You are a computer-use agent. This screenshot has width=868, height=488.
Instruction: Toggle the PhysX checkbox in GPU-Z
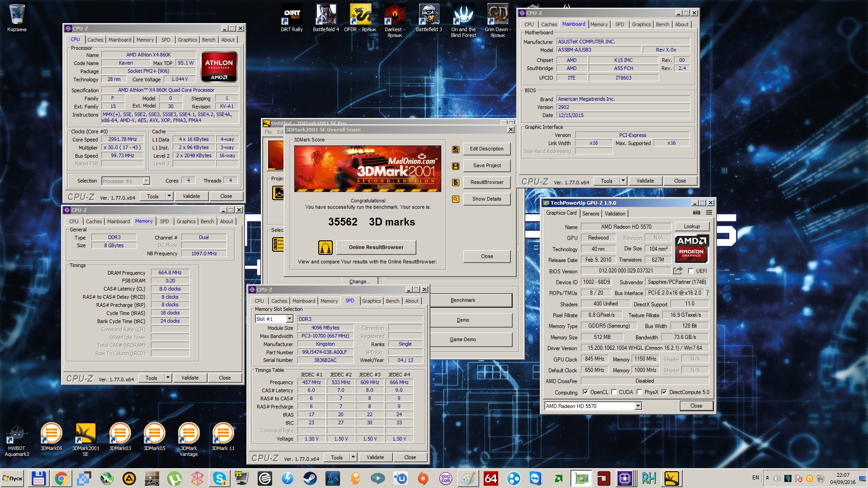click(639, 392)
